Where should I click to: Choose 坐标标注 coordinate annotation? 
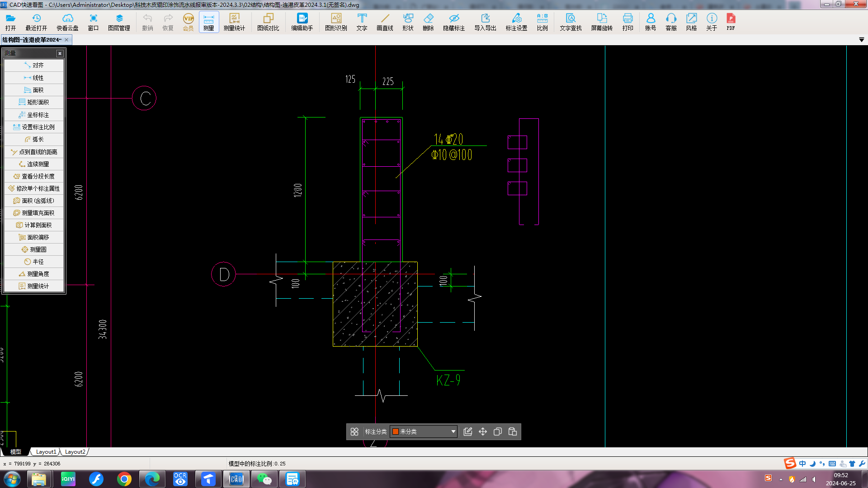click(x=34, y=115)
